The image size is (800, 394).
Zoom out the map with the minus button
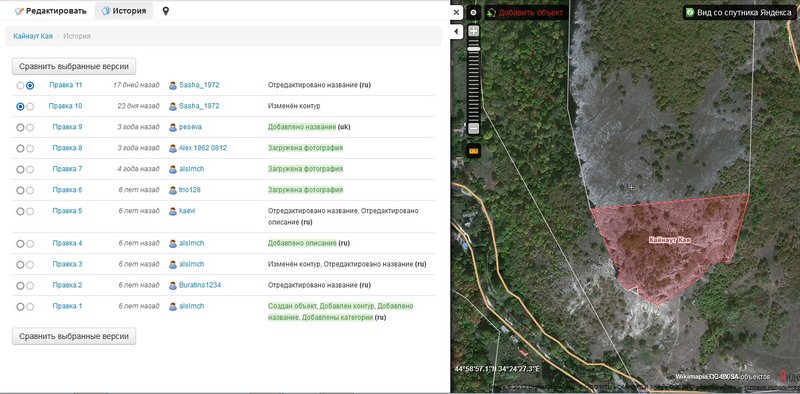tap(473, 129)
